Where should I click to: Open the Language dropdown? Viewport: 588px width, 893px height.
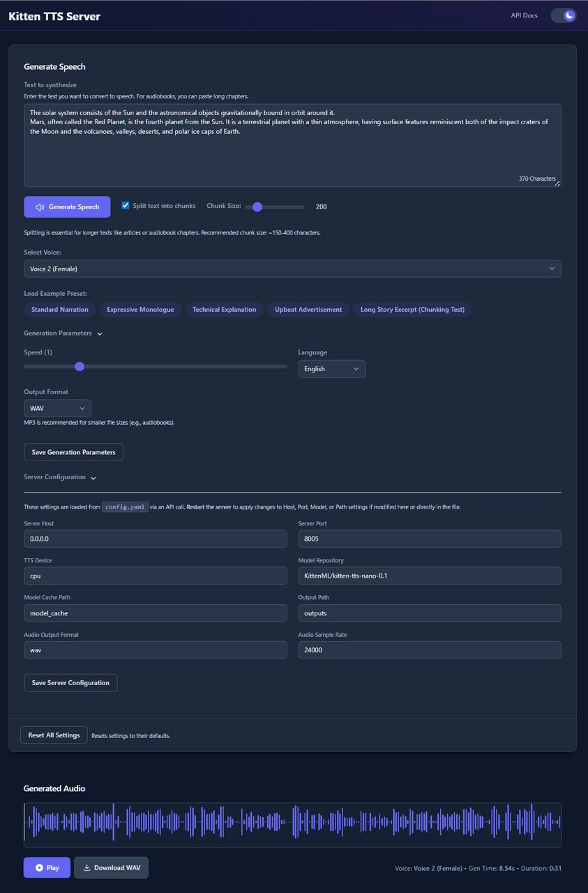point(332,368)
